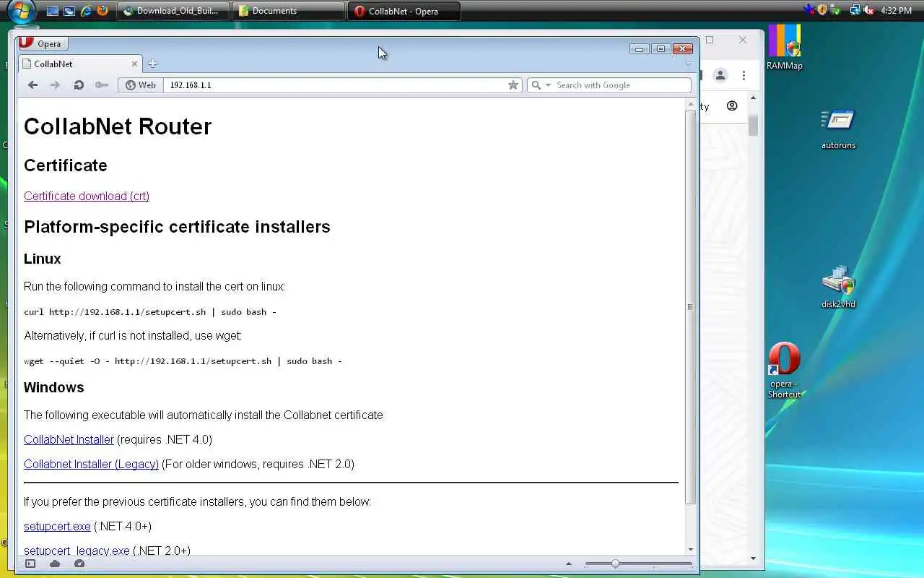This screenshot has height=578, width=924.
Task: Click the account circle icon in background page
Action: coord(732,106)
